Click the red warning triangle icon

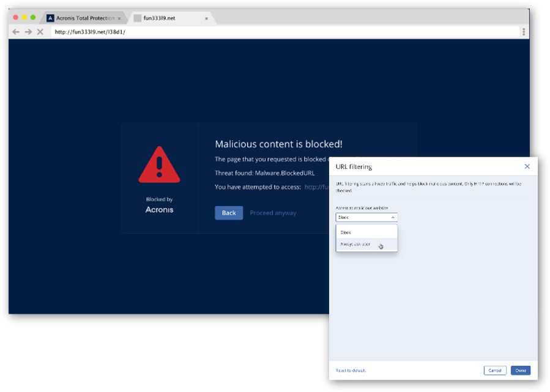click(159, 165)
